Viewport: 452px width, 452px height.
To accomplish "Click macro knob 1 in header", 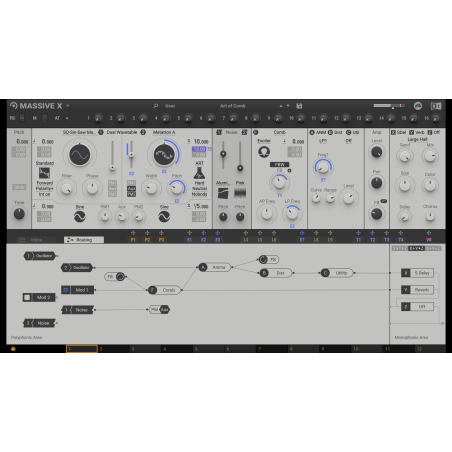I will [x=98, y=118].
